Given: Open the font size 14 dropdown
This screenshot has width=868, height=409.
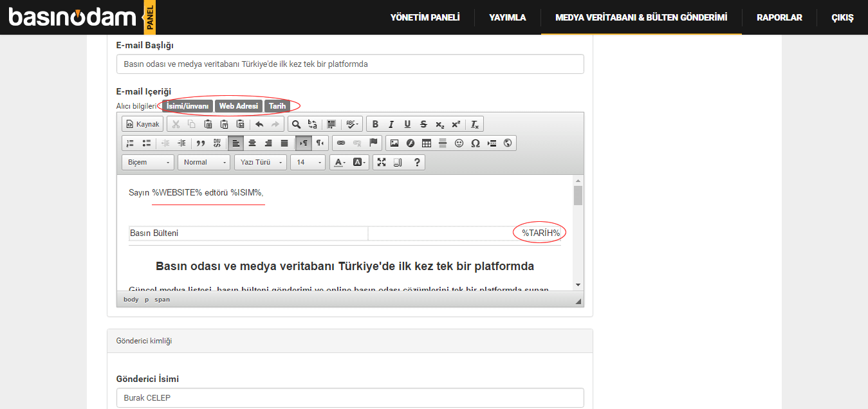Looking at the screenshot, I should [x=308, y=162].
